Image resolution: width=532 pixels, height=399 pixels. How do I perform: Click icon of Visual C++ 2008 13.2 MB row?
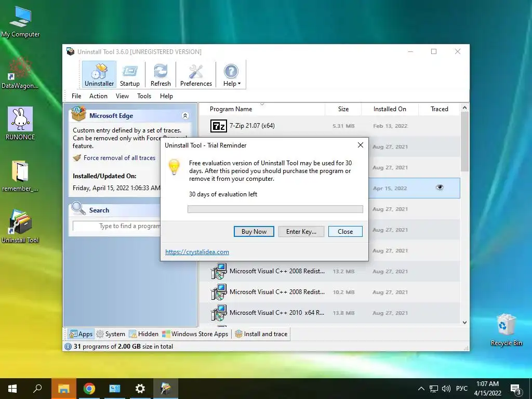219,271
